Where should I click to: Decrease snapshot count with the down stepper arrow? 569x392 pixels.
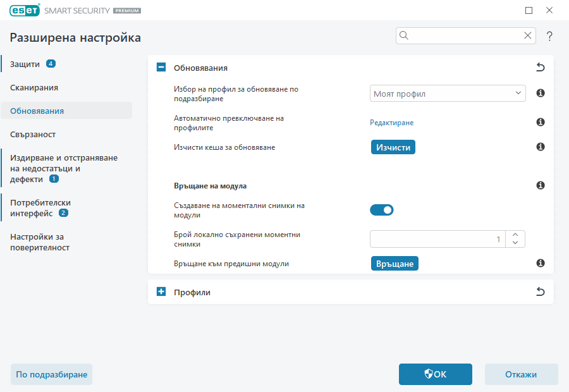(x=515, y=243)
